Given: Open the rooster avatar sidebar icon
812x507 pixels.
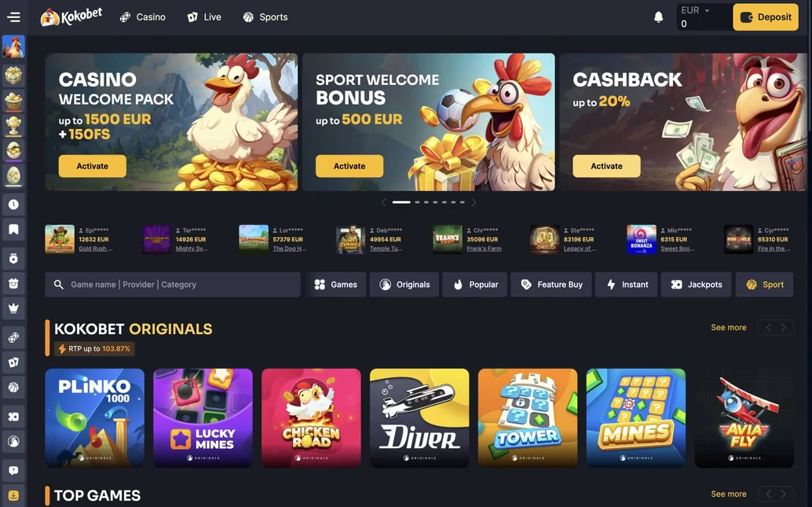Looking at the screenshot, I should tap(13, 47).
